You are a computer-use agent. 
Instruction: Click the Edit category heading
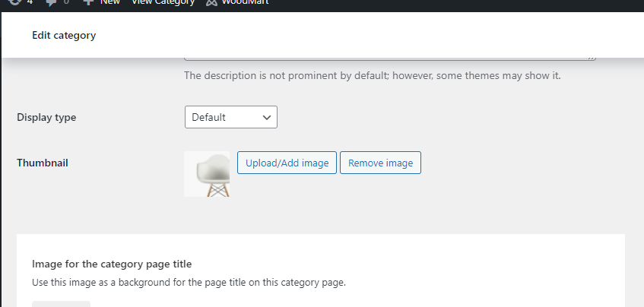64,35
